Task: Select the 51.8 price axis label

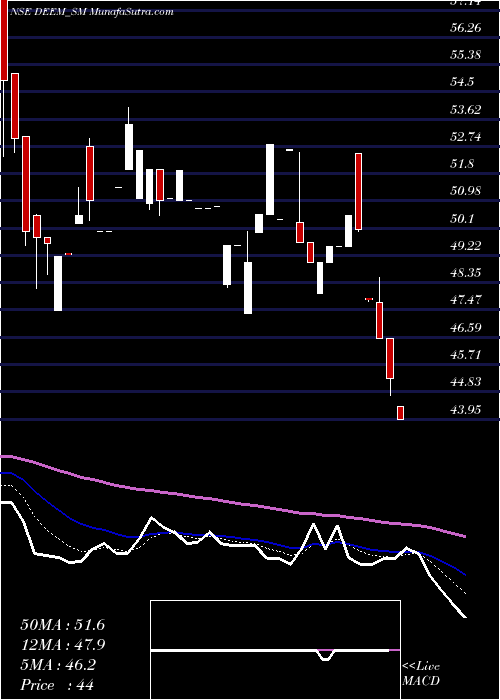Action: point(462,164)
